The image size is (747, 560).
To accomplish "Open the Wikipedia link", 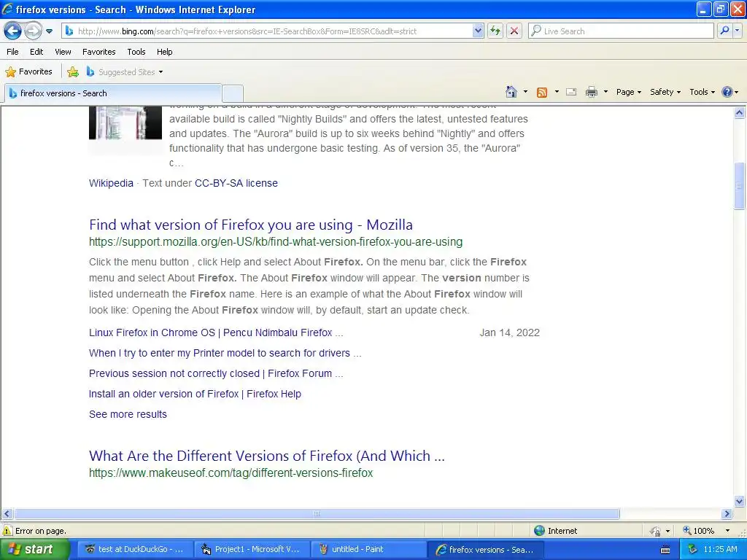I will 111,183.
